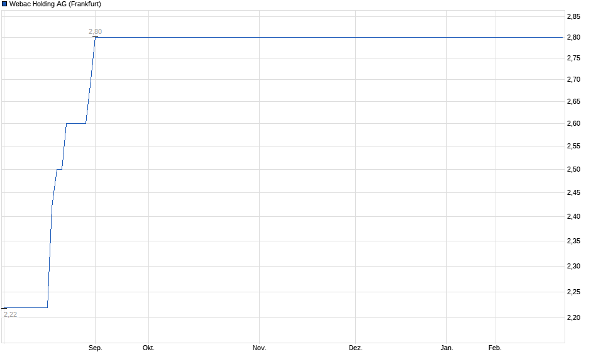Screen dimensions: 591x364
Task: Select the Webac Holding AG chart title
Action: (x=53, y=4)
